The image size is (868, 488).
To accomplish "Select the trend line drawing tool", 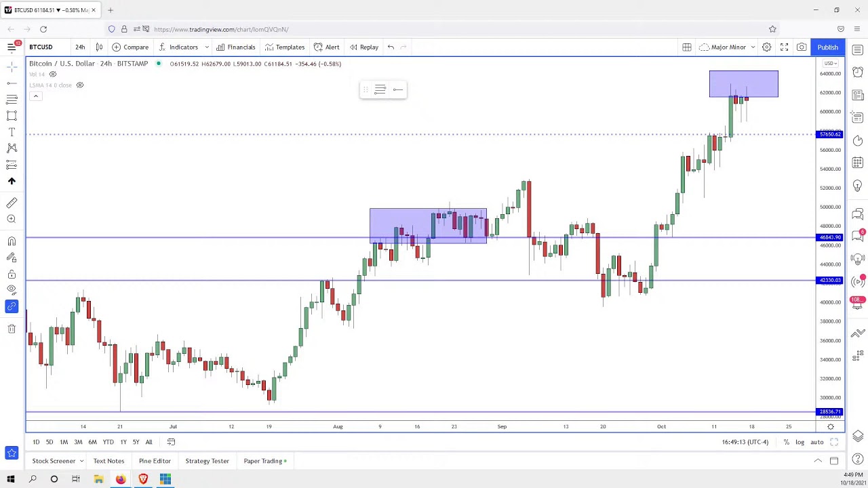I will click(x=12, y=83).
